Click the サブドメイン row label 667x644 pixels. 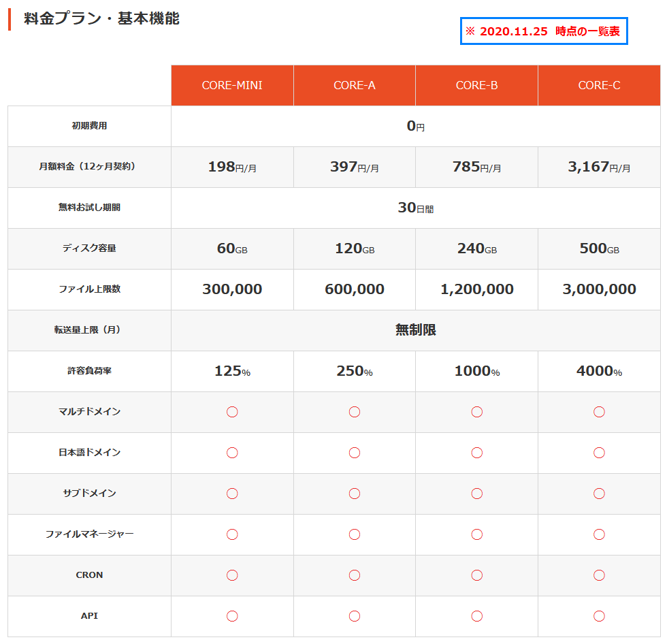click(89, 494)
